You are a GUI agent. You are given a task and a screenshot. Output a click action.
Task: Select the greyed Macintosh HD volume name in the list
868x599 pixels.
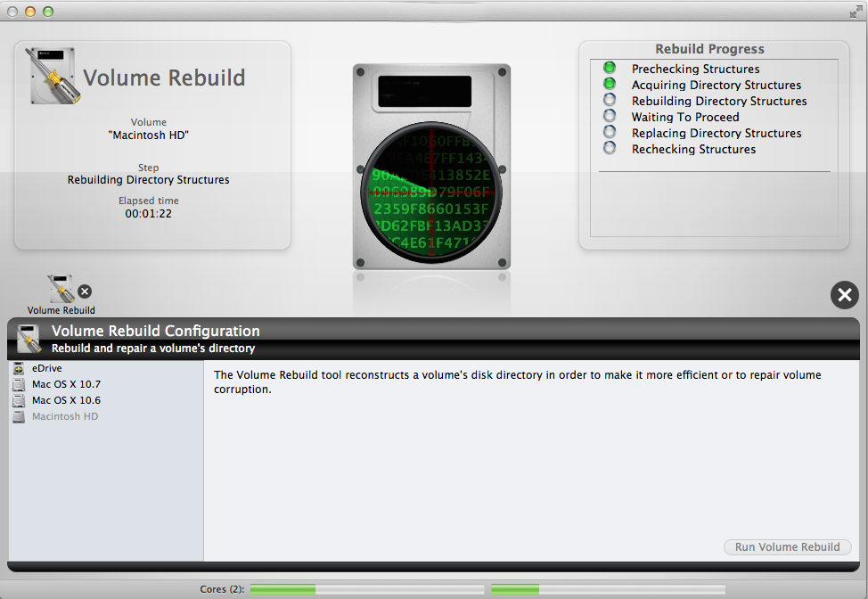[65, 416]
